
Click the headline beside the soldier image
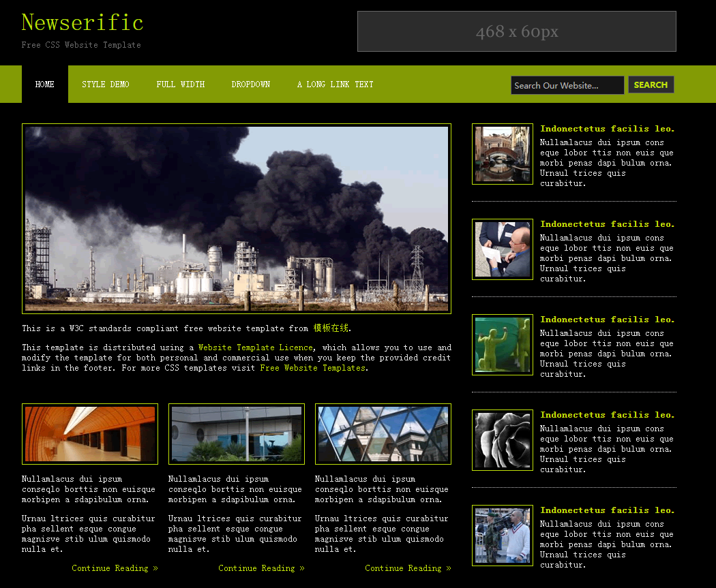click(608, 510)
